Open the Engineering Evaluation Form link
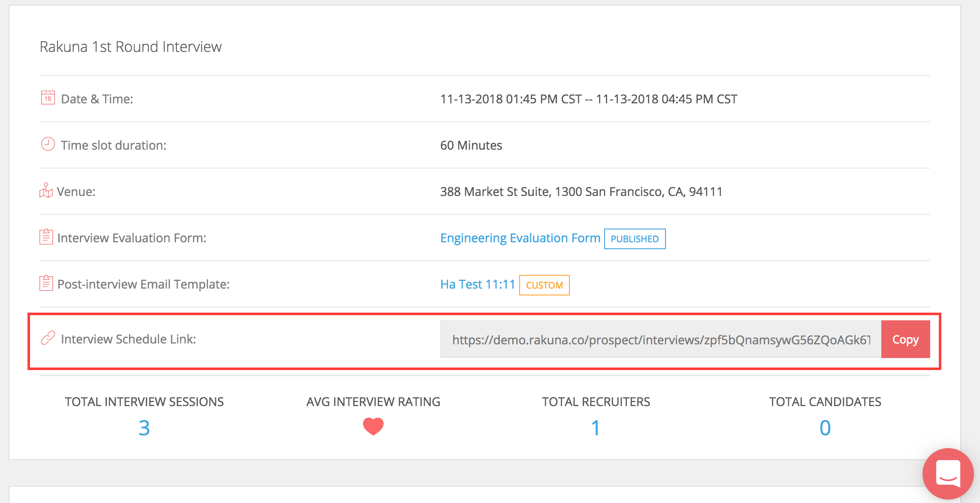 point(520,238)
